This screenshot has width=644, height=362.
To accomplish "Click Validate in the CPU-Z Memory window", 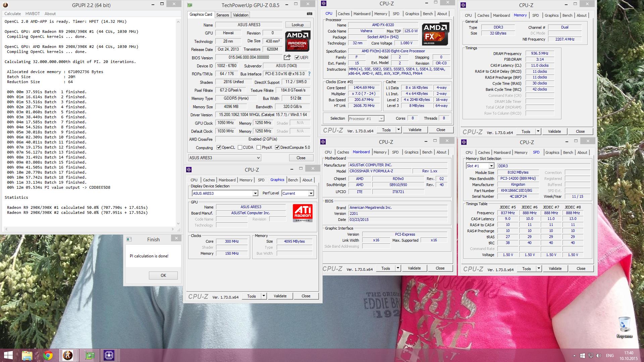I will coord(554,131).
